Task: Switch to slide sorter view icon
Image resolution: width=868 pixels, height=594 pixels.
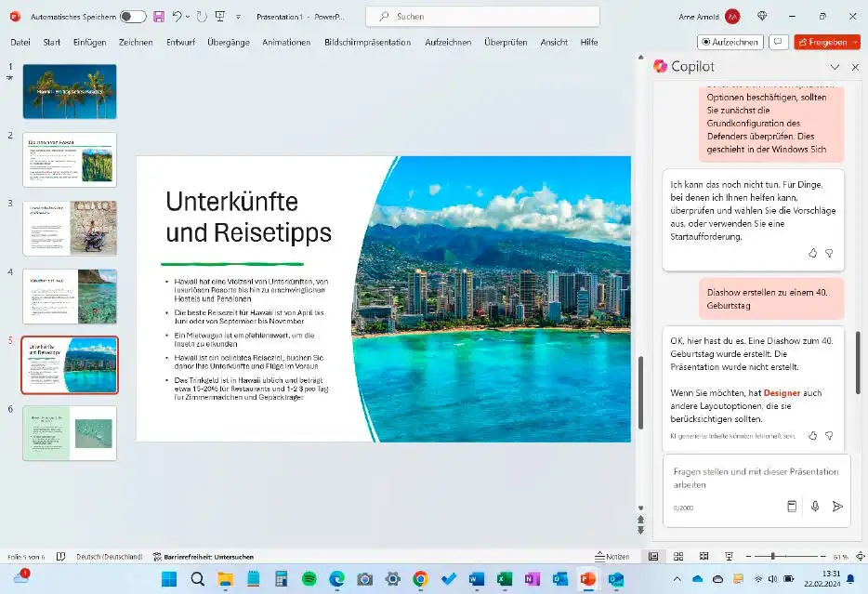Action: click(677, 556)
